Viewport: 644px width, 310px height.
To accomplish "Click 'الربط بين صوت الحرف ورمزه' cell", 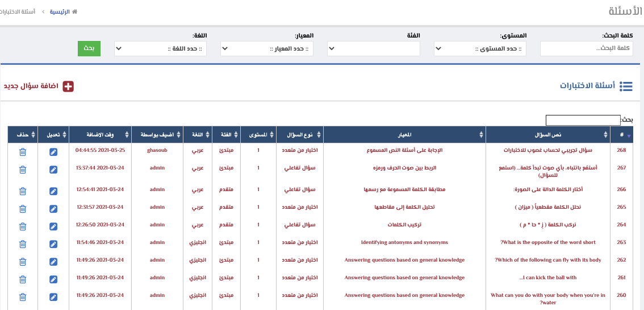I will pos(404,168).
